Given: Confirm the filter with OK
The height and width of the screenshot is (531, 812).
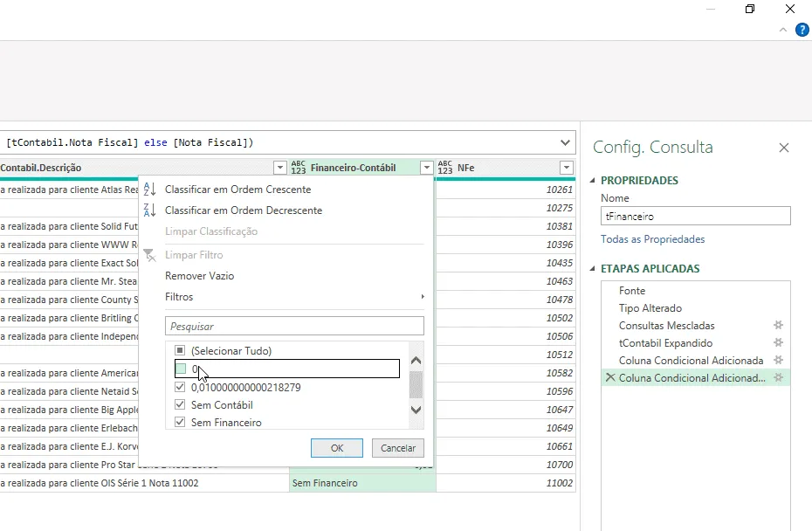Looking at the screenshot, I should (337, 448).
